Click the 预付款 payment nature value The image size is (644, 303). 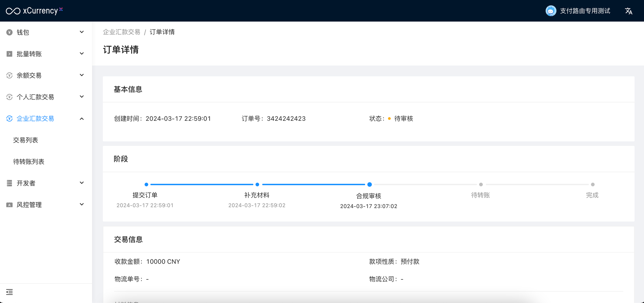point(410,262)
